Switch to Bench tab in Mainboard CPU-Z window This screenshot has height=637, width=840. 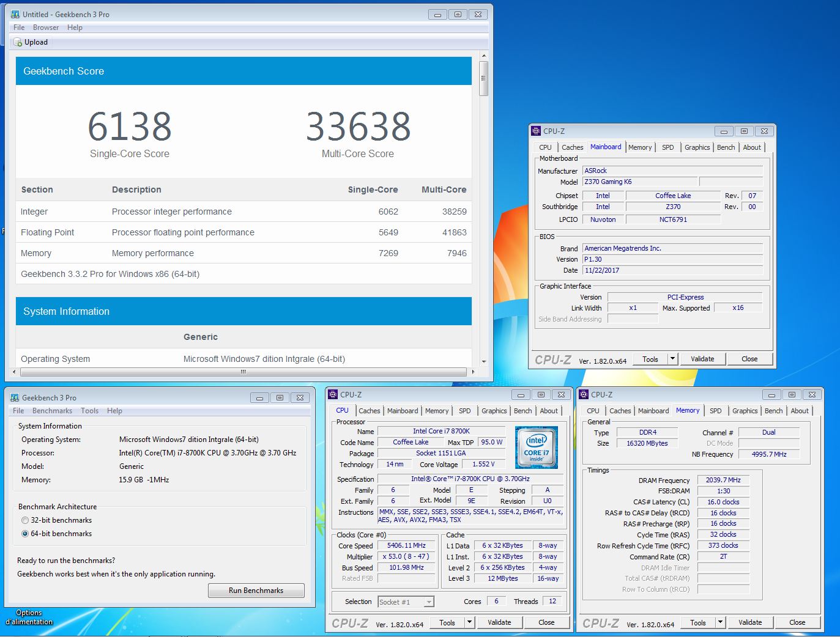point(726,147)
